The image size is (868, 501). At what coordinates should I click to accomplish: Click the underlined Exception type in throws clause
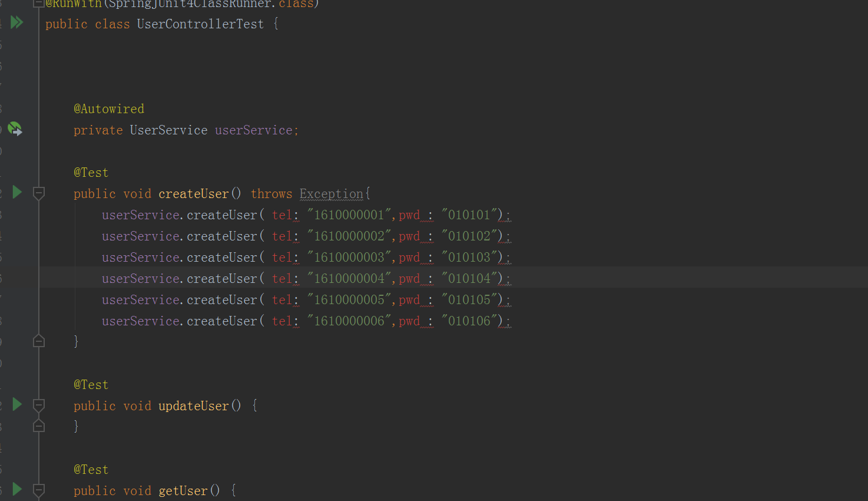coord(330,193)
